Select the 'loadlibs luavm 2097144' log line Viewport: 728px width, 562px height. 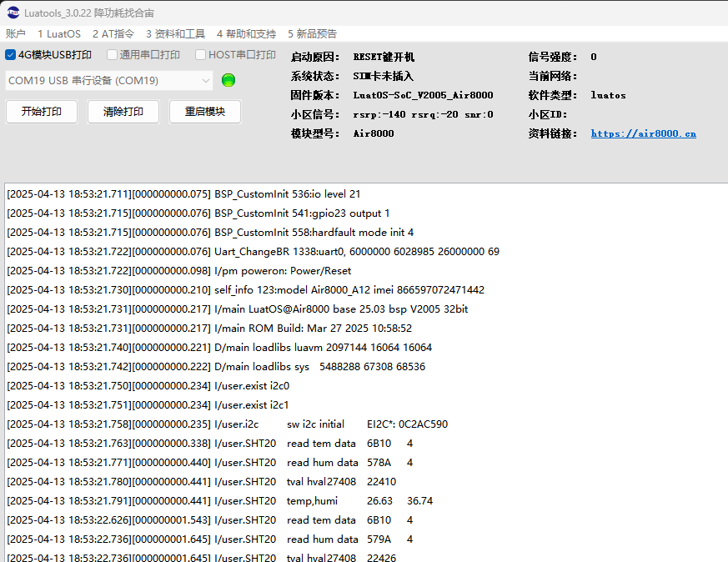pos(219,348)
